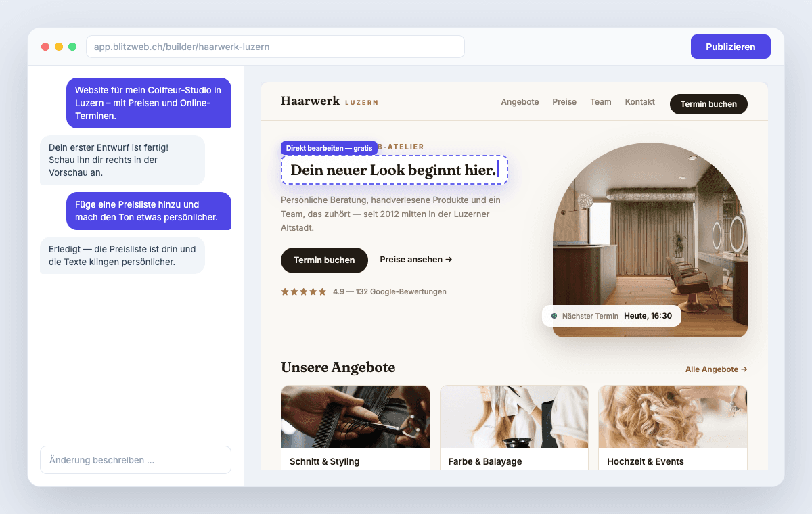Follow the Preise ansehen arrow link

coord(416,260)
